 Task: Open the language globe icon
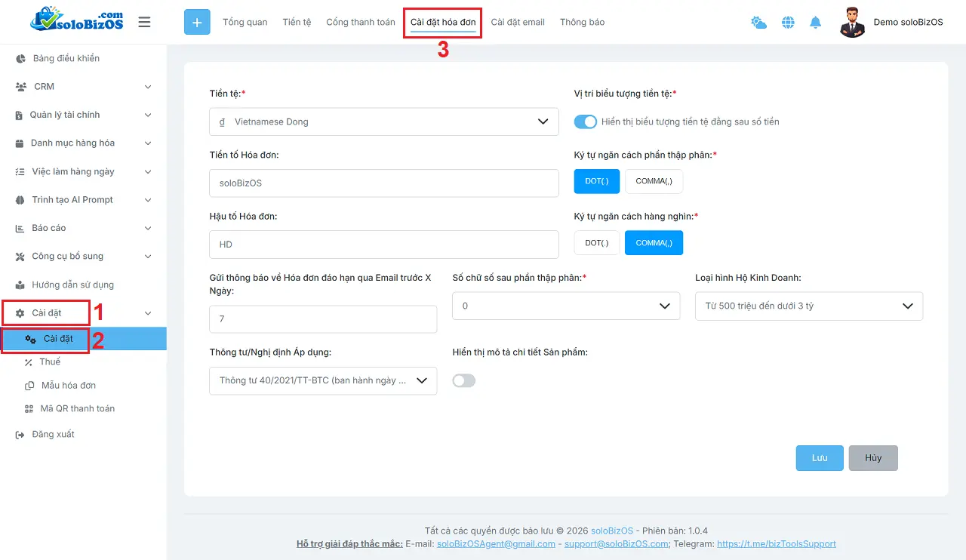[x=788, y=23]
